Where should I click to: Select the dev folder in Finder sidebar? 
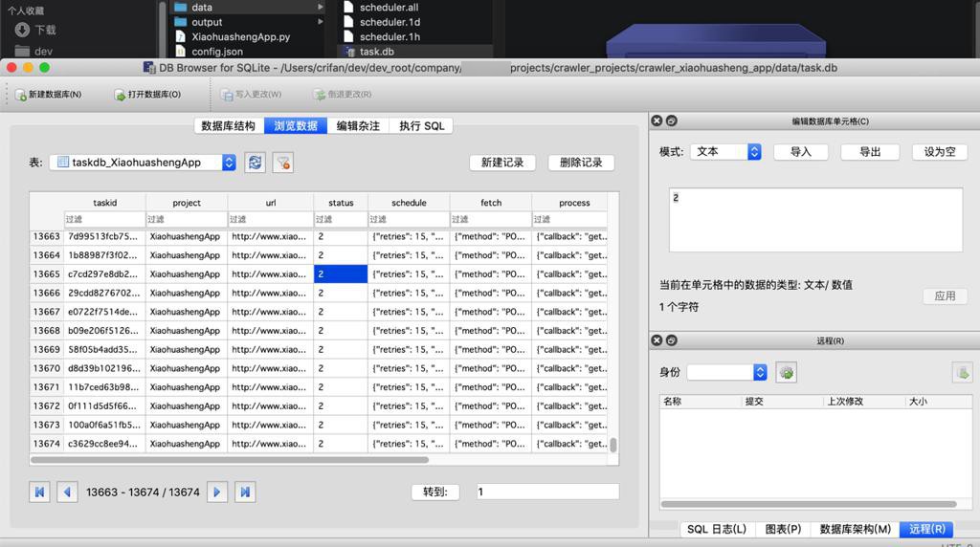click(x=34, y=52)
